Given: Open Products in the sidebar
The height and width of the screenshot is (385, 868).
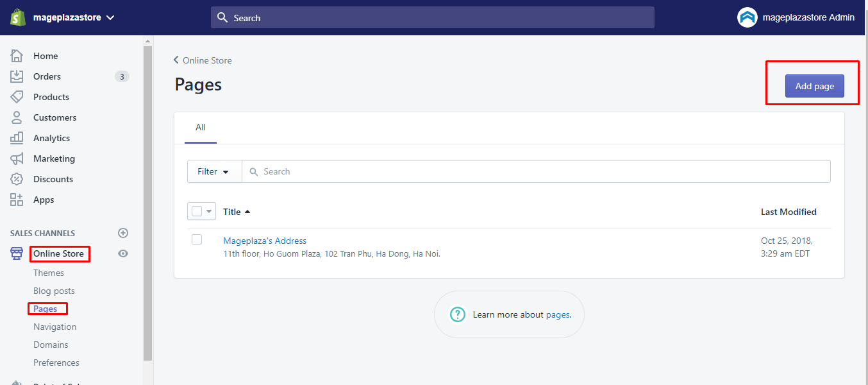Looking at the screenshot, I should 51,97.
